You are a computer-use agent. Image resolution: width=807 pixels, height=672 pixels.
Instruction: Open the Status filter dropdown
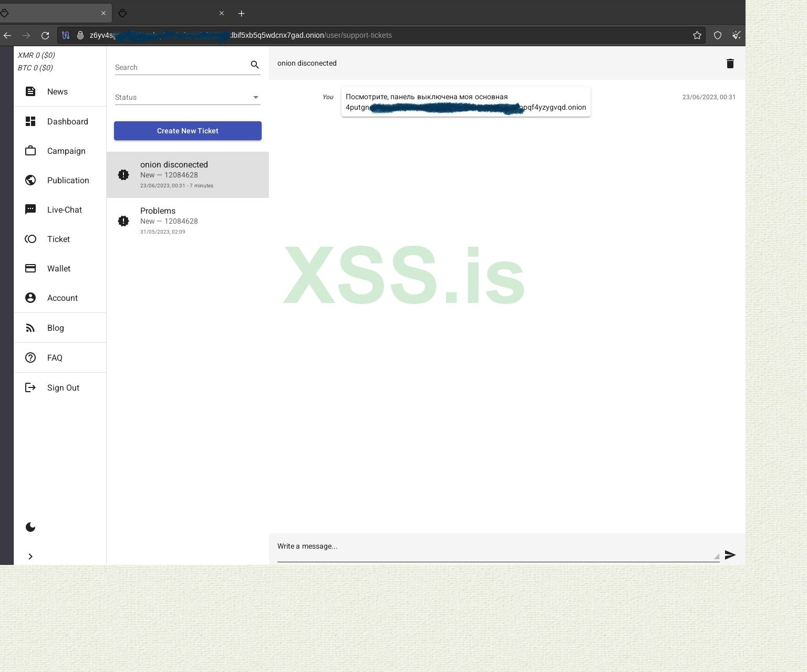click(188, 97)
